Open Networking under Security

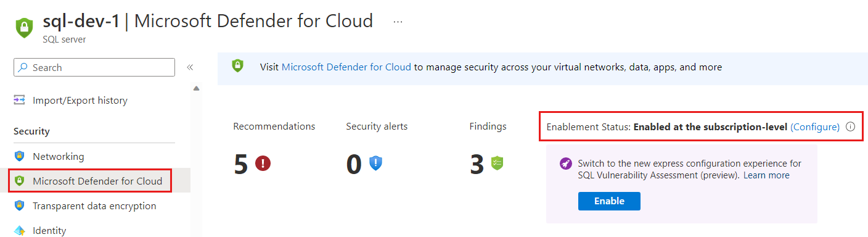coord(59,157)
